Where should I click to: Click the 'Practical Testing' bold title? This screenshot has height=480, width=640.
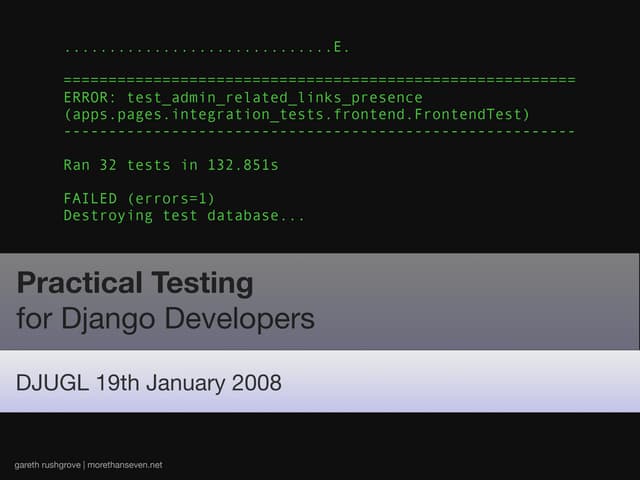pyautogui.click(x=134, y=284)
